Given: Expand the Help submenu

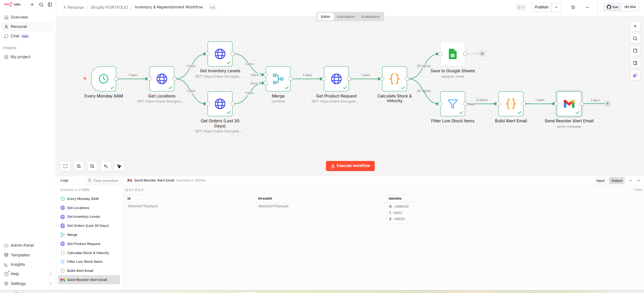Looking at the screenshot, I should click(x=51, y=274).
